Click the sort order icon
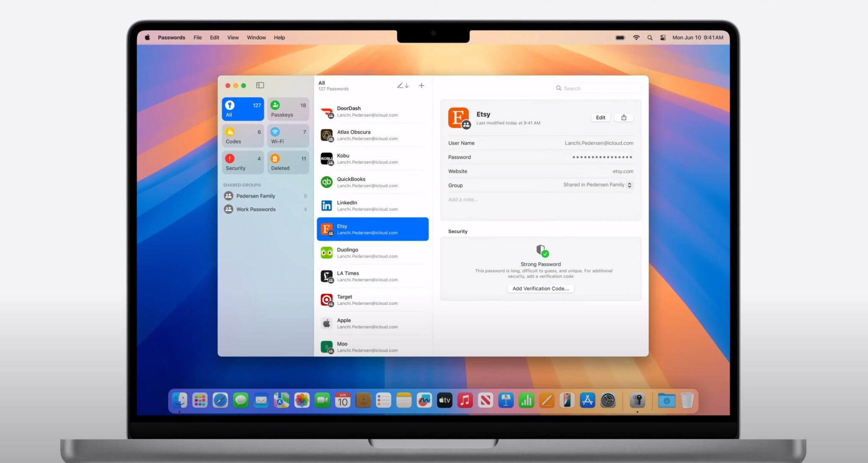This screenshot has height=463, width=868. click(x=403, y=86)
